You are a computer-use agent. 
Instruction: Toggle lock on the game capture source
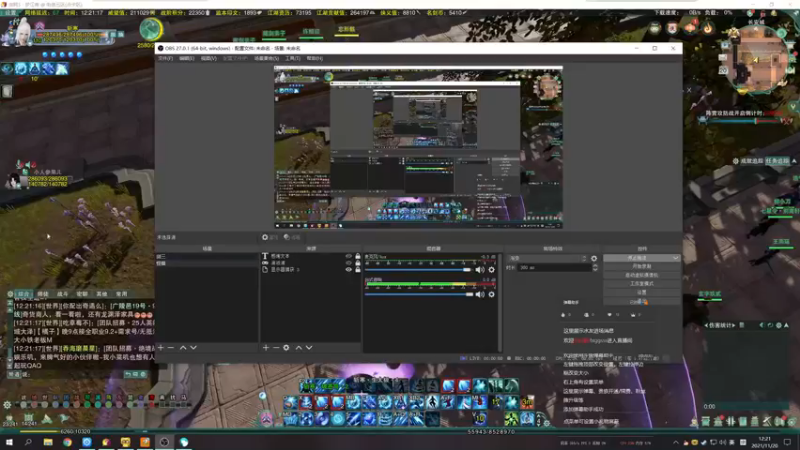click(358, 263)
